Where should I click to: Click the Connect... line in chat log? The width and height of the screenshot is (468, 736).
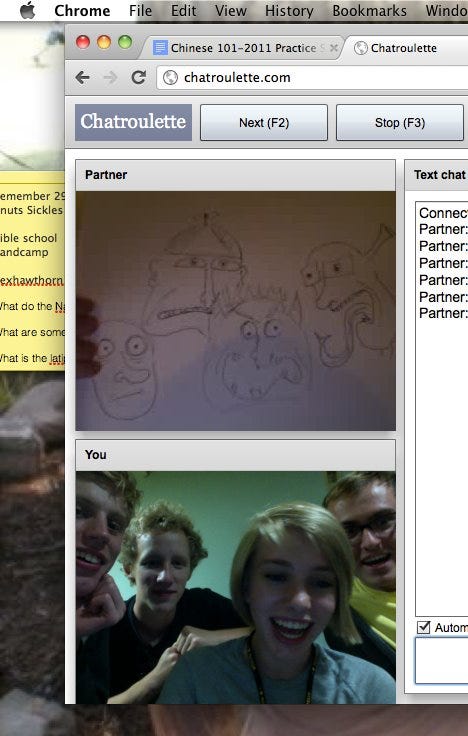[443, 213]
